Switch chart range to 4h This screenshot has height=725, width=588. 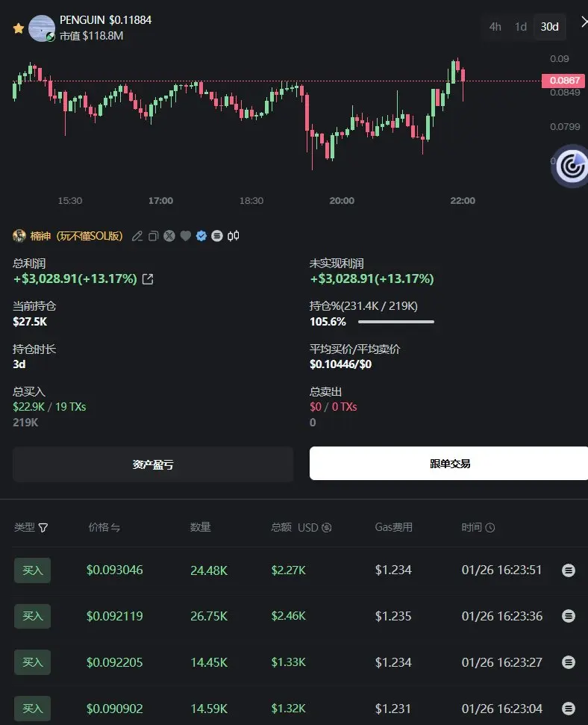[495, 27]
